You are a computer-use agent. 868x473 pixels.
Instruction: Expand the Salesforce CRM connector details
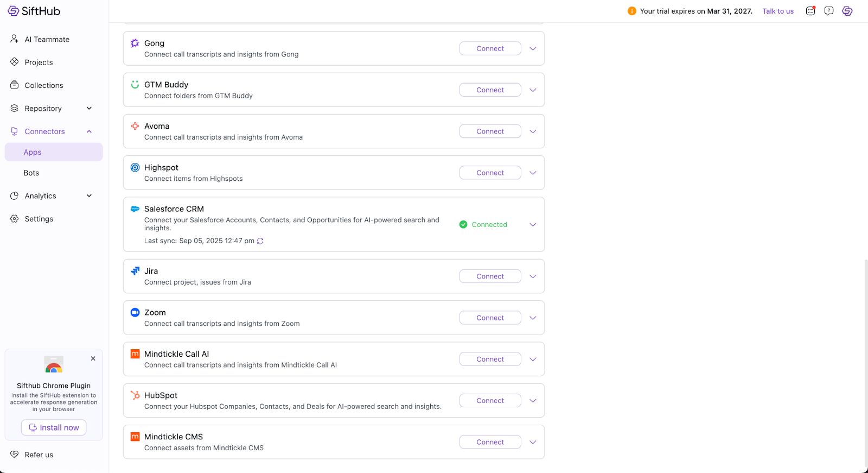(x=533, y=225)
